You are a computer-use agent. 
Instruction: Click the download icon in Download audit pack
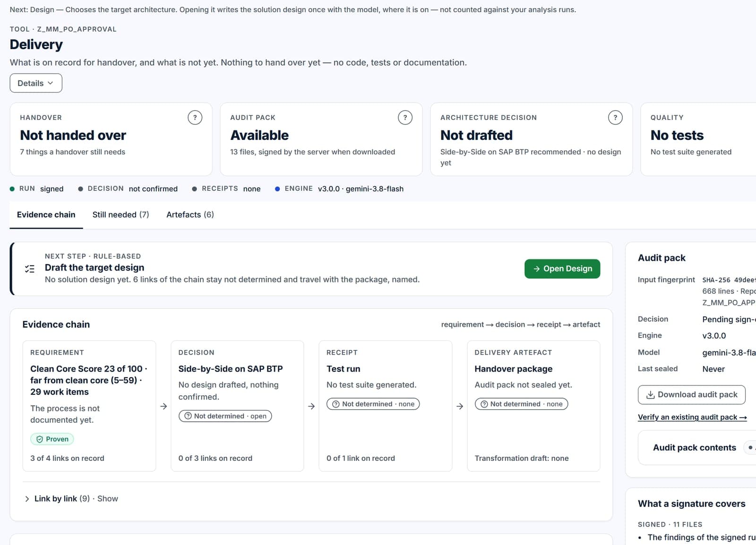[x=650, y=395]
